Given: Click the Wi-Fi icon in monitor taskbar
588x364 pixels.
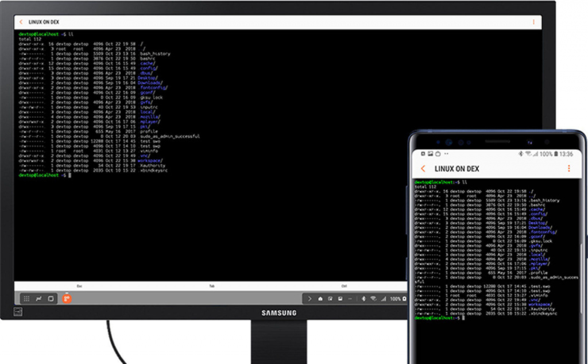Looking at the screenshot, I should pyautogui.click(x=373, y=299).
